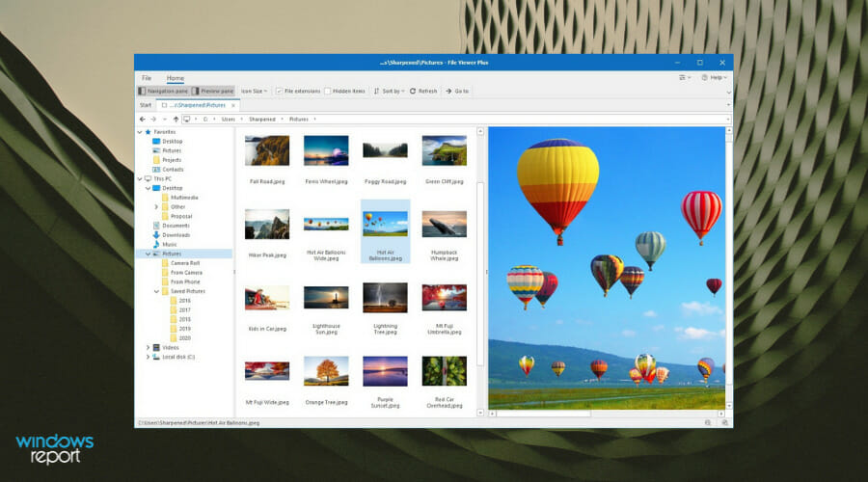Open the recent locations history dropdown arrow
The width and height of the screenshot is (868, 482).
[x=164, y=119]
